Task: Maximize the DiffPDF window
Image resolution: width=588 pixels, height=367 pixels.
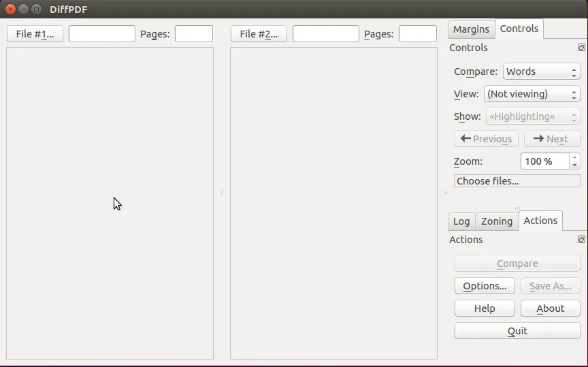Action: tap(36, 9)
